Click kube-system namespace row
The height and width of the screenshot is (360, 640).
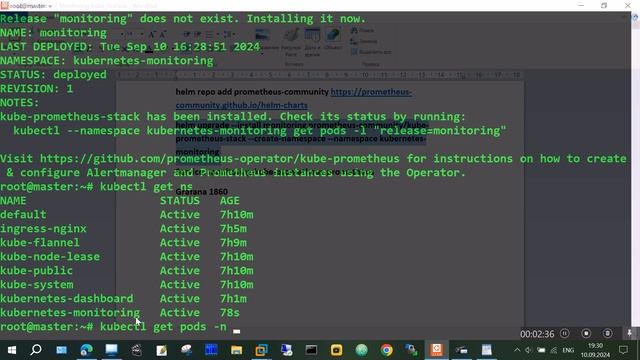click(127, 284)
